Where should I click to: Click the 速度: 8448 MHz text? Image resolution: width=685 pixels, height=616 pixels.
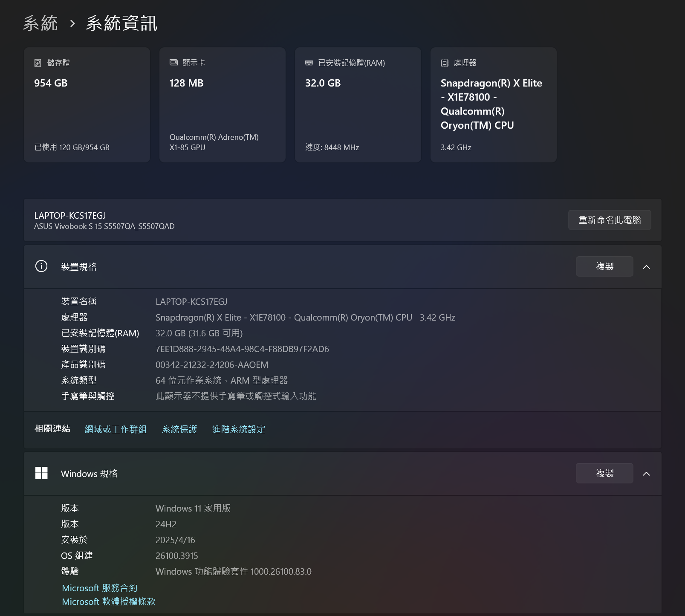pyautogui.click(x=332, y=147)
